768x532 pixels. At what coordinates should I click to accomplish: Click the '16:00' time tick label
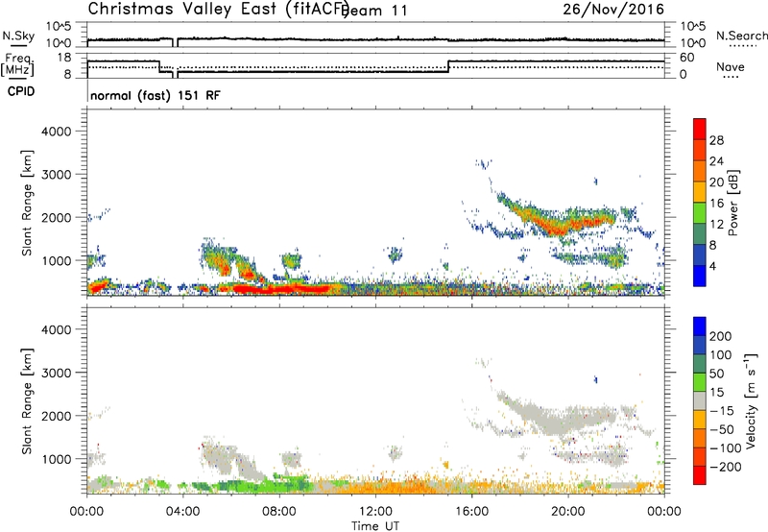coord(471,512)
